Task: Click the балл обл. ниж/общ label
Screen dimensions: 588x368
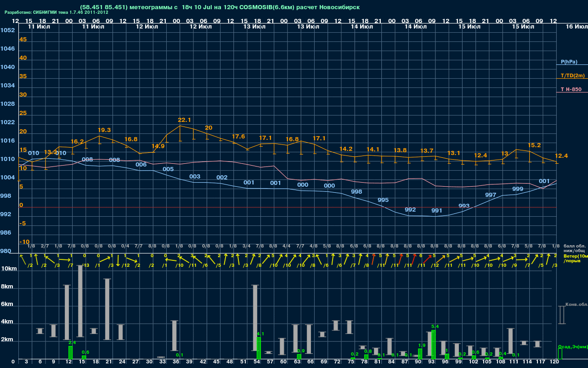Action: click(x=574, y=248)
